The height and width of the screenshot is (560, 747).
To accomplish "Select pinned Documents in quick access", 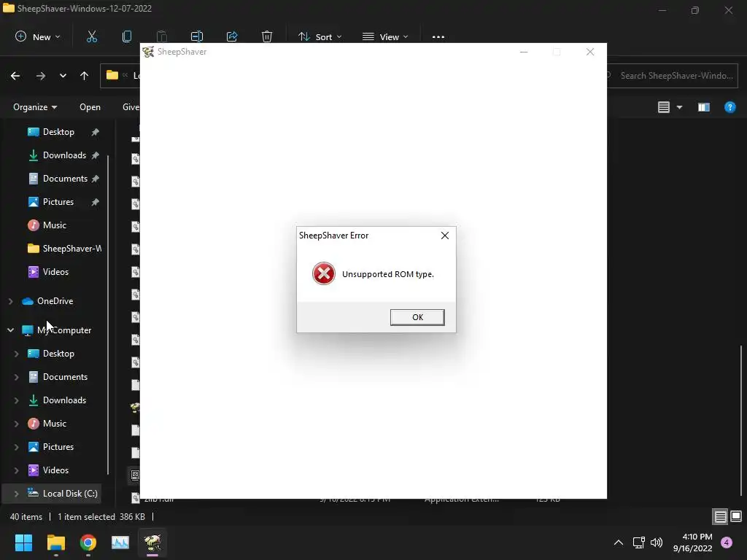I will [65, 179].
